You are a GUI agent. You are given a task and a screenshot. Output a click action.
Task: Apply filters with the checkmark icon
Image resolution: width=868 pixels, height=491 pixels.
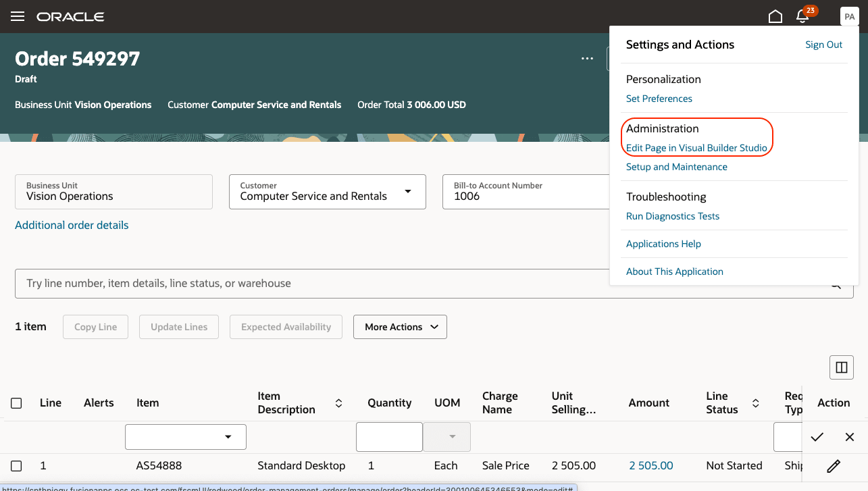[817, 437]
